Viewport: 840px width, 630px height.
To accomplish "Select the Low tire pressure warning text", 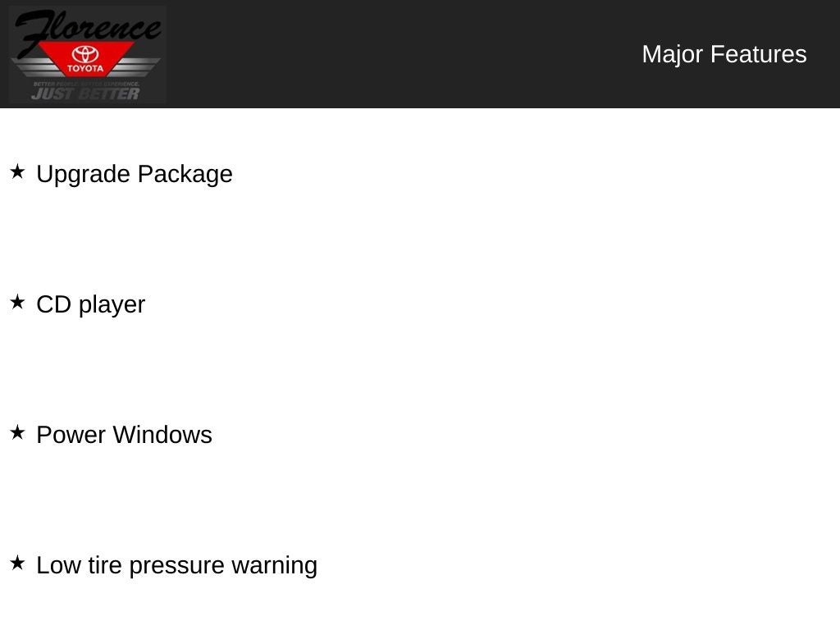I will pyautogui.click(x=177, y=565).
